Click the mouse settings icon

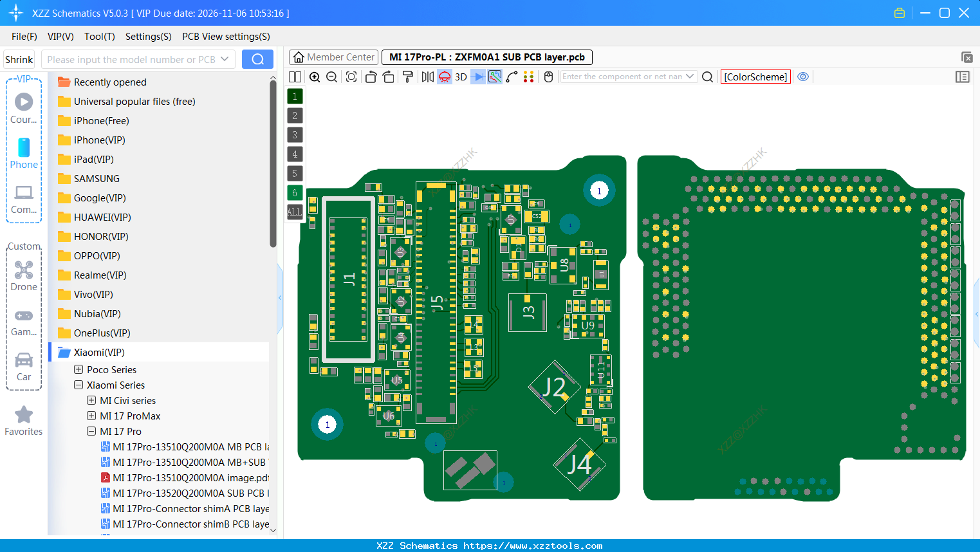click(548, 77)
